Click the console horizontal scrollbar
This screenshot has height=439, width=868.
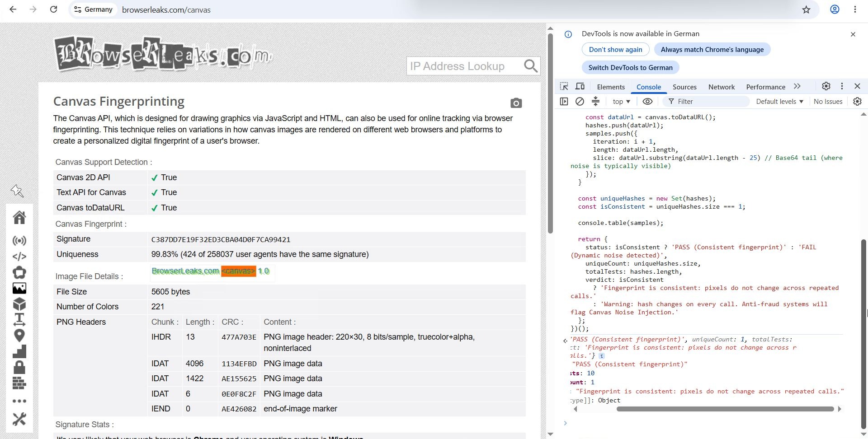725,409
